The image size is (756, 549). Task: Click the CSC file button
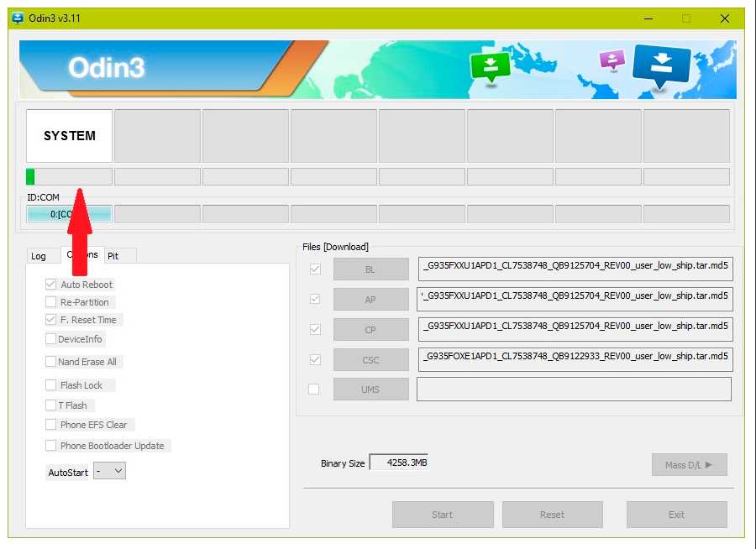tap(370, 359)
